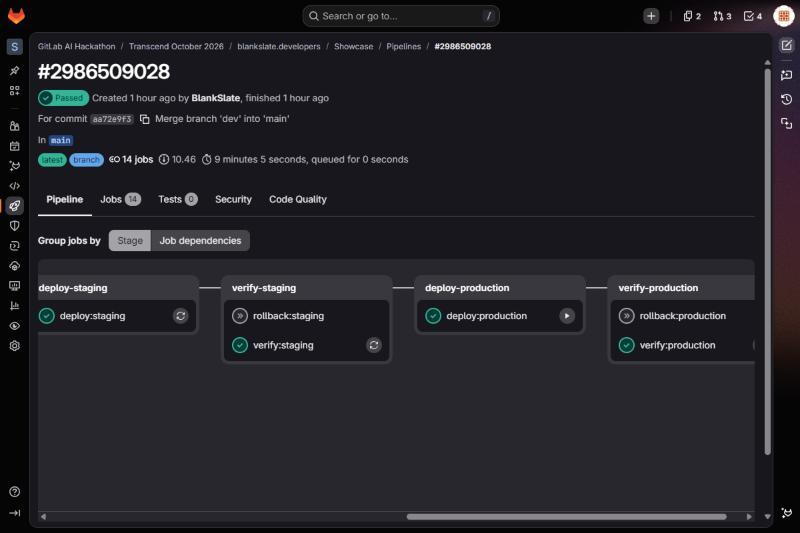Switch to the Jobs tab
The width and height of the screenshot is (800, 533).
[x=120, y=199]
